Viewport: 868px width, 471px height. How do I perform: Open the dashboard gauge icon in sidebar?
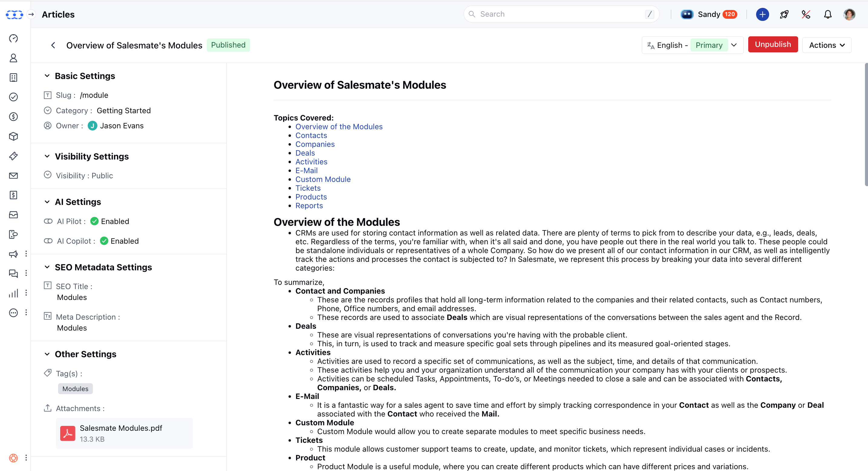(x=14, y=38)
